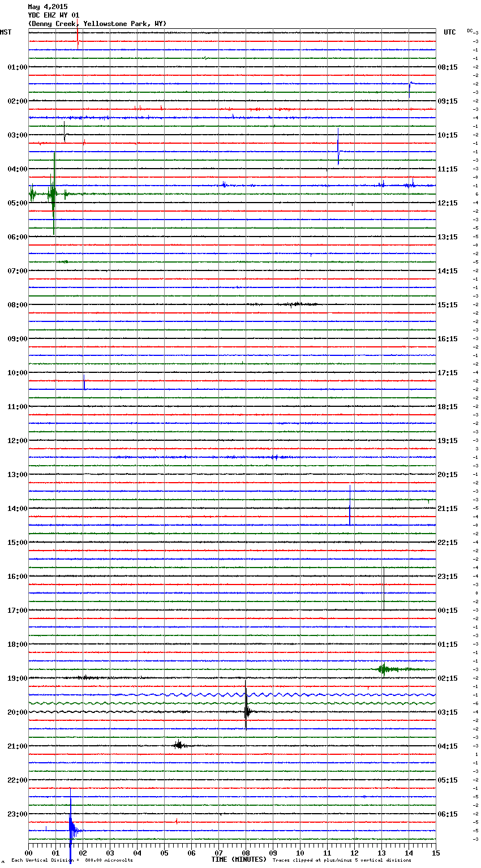
Task: Select the 14:00 MST row label
Action: tap(18, 509)
